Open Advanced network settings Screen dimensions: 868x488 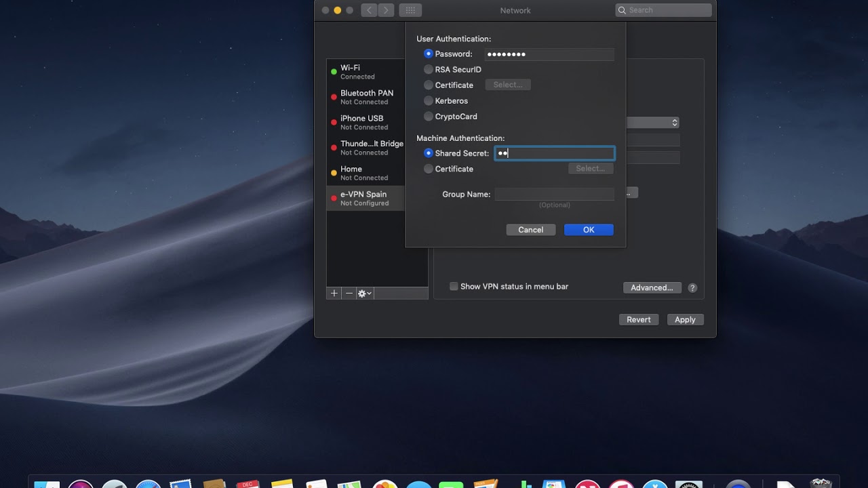tap(652, 287)
